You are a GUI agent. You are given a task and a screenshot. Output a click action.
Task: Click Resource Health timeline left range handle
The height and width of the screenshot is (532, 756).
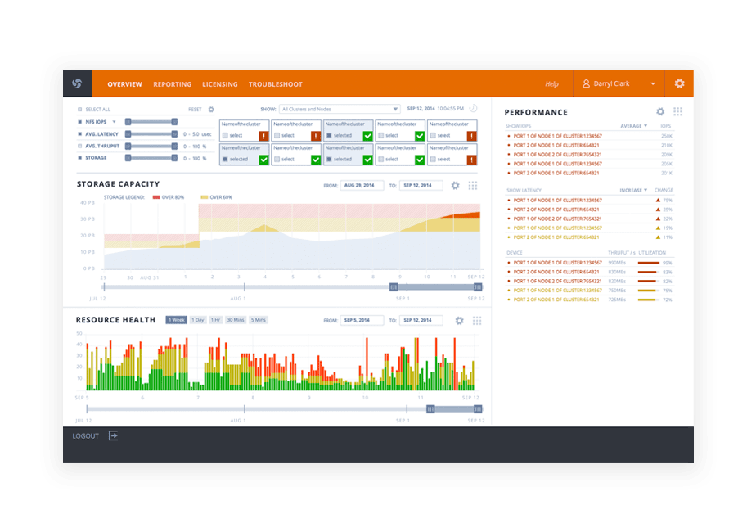point(430,409)
